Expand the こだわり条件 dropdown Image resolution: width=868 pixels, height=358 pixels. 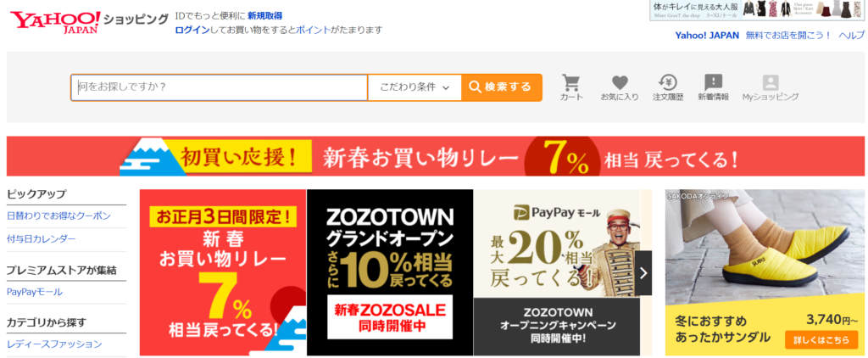(414, 87)
